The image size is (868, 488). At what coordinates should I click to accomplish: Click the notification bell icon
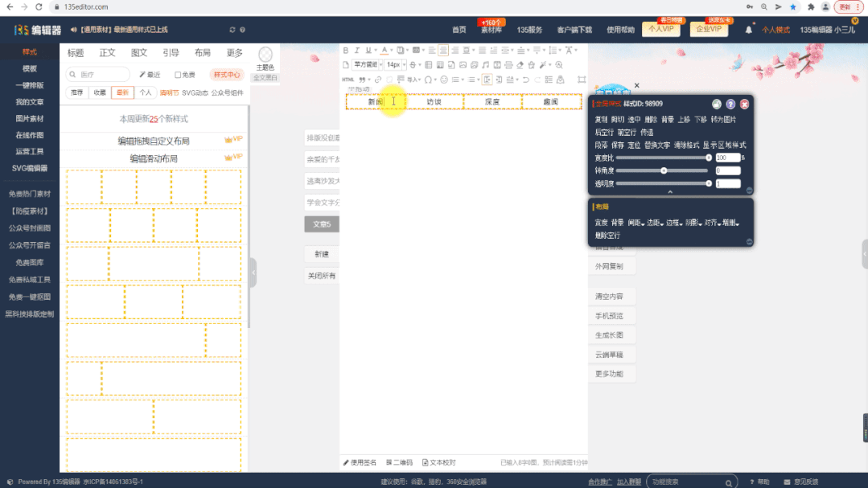pyautogui.click(x=748, y=30)
